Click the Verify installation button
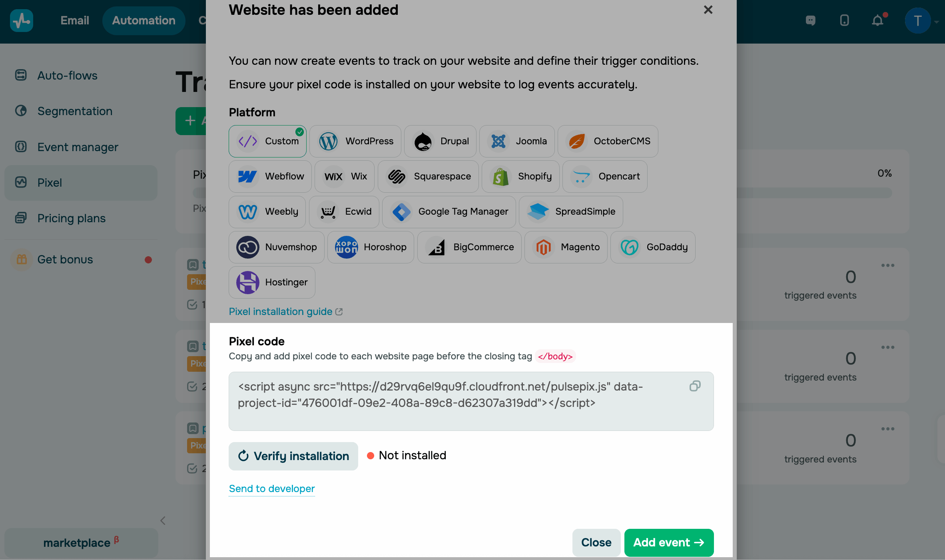This screenshot has height=560, width=945. click(x=293, y=456)
